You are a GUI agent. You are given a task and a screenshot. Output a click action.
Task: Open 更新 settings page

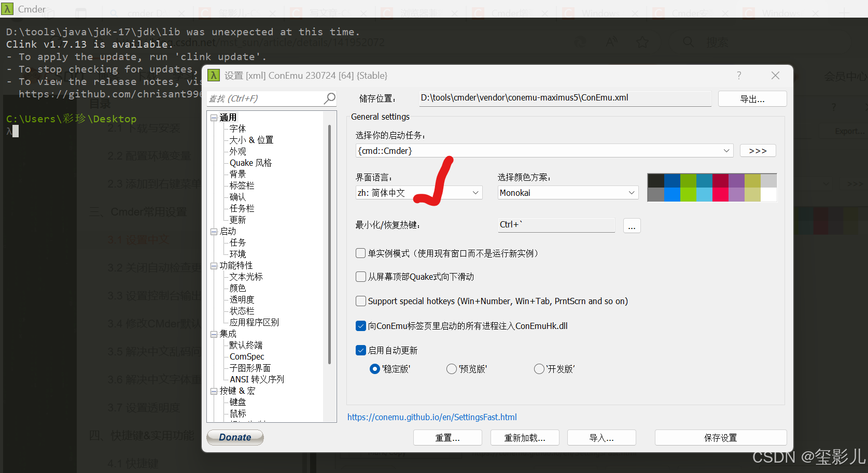(x=238, y=220)
